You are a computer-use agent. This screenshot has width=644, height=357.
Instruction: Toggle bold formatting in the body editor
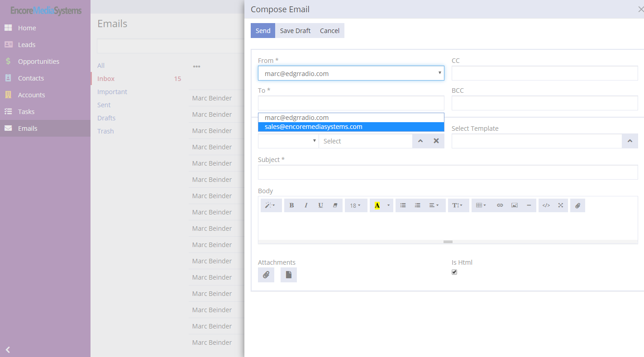point(291,205)
